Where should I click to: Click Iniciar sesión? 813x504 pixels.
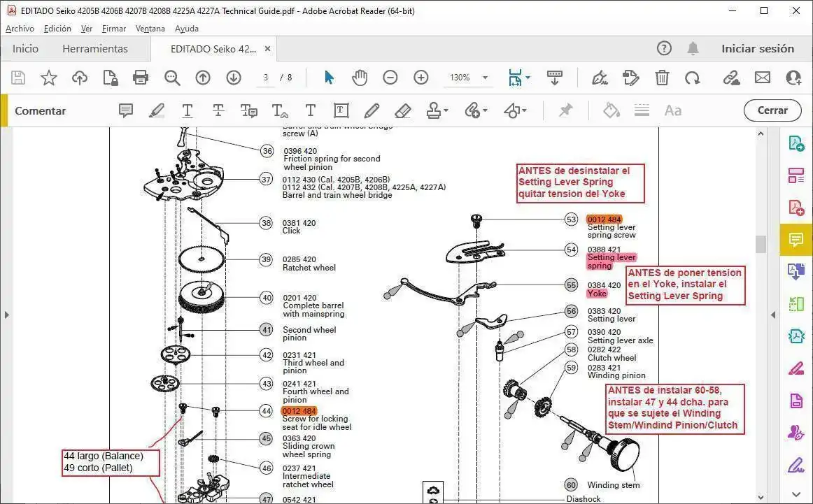(758, 49)
